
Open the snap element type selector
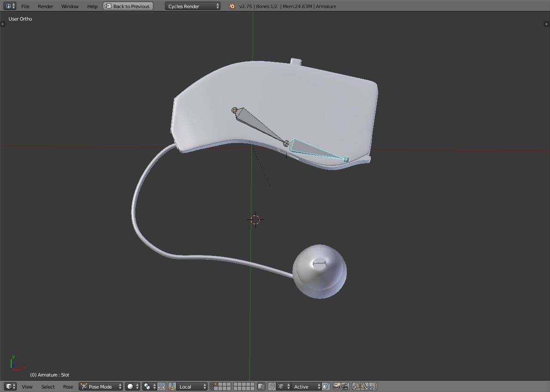[x=284, y=386]
